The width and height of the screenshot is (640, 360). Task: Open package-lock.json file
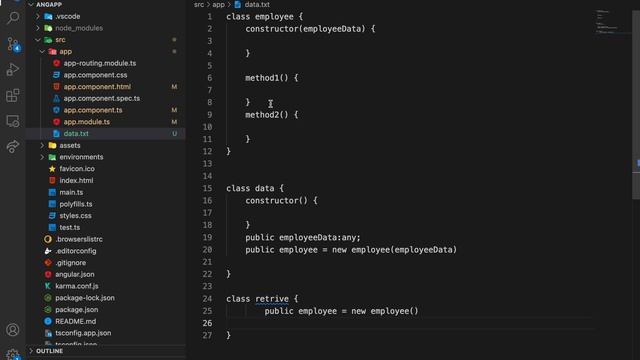click(x=85, y=298)
